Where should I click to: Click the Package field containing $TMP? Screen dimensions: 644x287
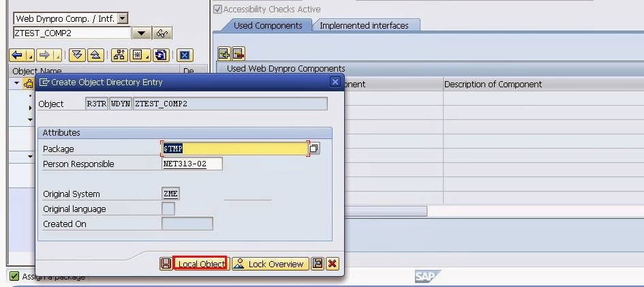[x=235, y=149]
